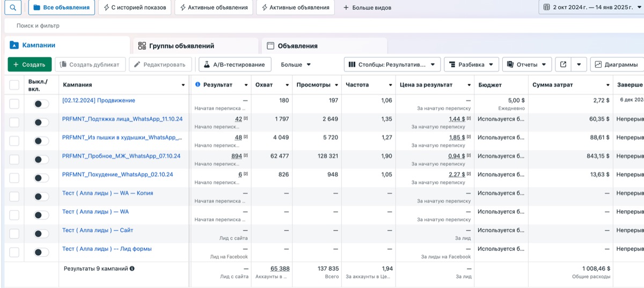Image resolution: width=644 pixels, height=288 pixels.
Task: Sort by 'Охват' column header
Action: point(272,85)
